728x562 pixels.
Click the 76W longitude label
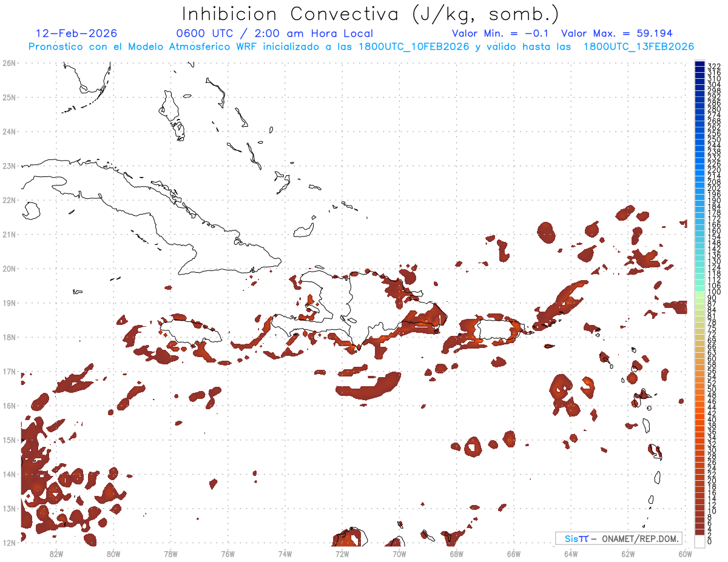228,554
